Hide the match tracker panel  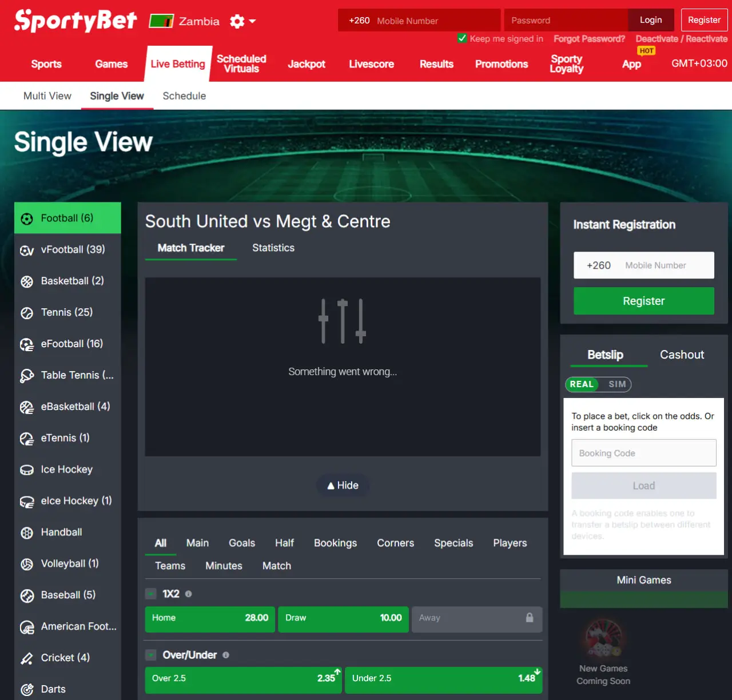click(x=343, y=486)
